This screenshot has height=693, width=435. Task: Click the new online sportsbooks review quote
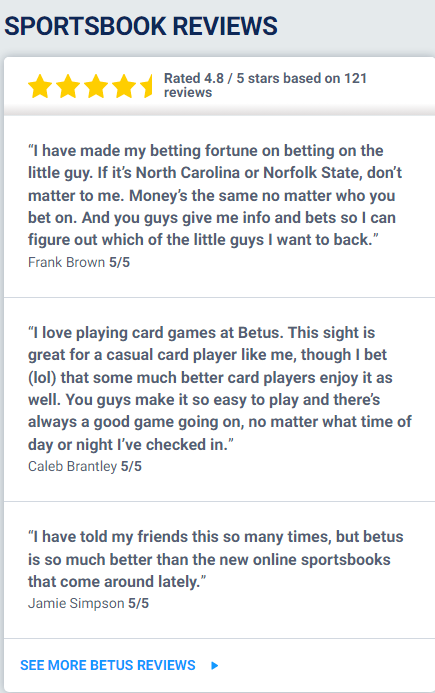click(x=216, y=559)
